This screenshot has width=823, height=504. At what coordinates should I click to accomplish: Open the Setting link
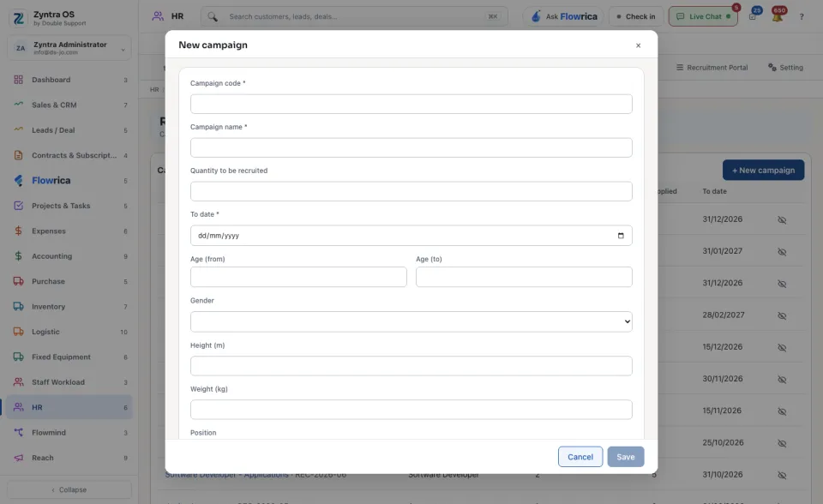coord(786,67)
